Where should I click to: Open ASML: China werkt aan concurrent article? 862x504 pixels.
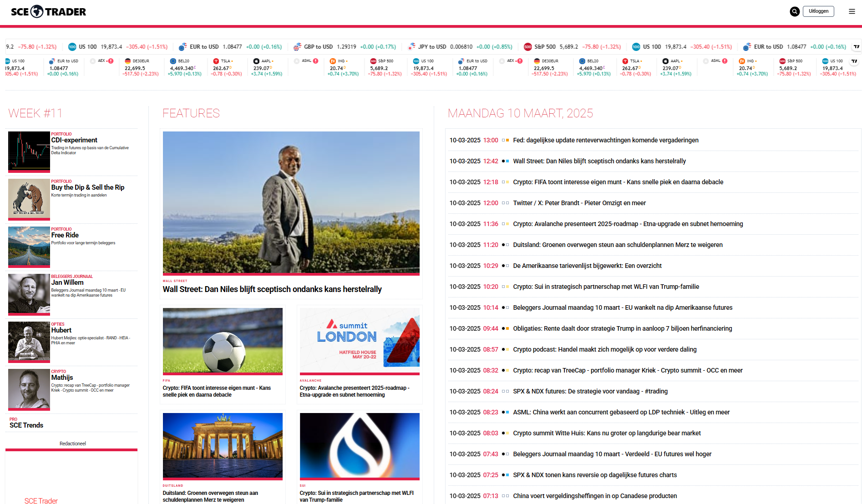tap(621, 412)
